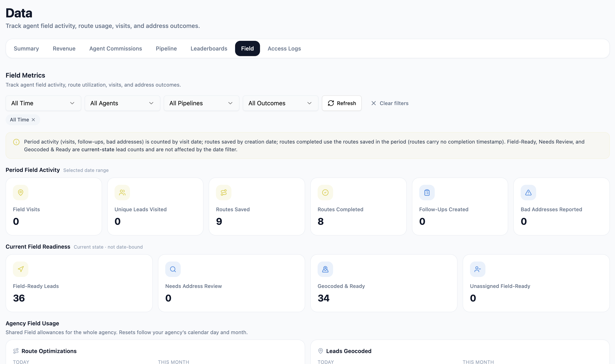Expand the All Pipelines dropdown
Screen dimensions: 615x364
(202, 103)
